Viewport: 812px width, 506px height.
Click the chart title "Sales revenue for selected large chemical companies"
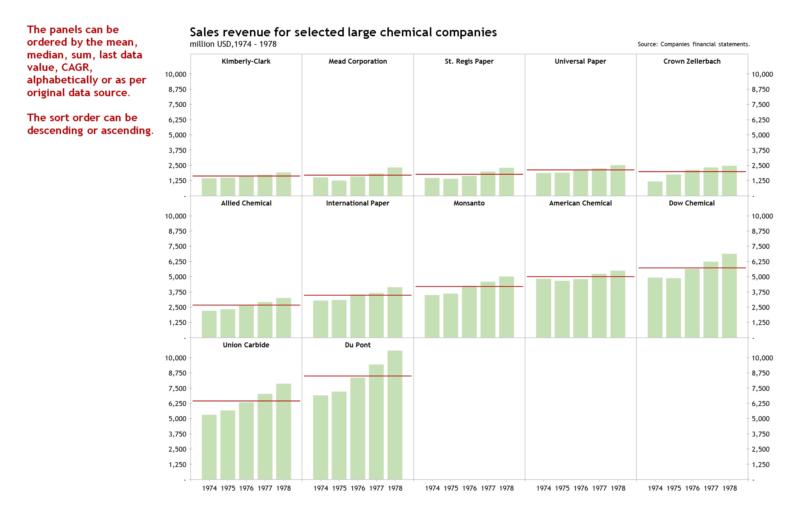point(343,33)
